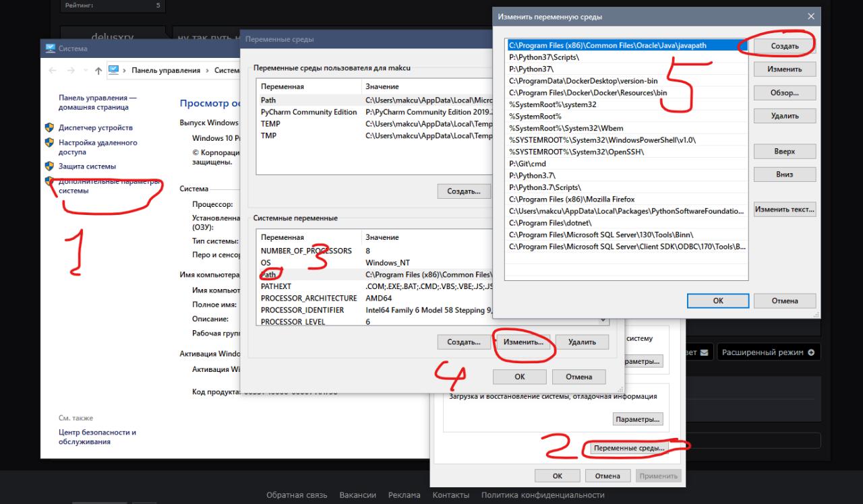Click shield icon beside Настройка удаленного доступа

(x=49, y=143)
